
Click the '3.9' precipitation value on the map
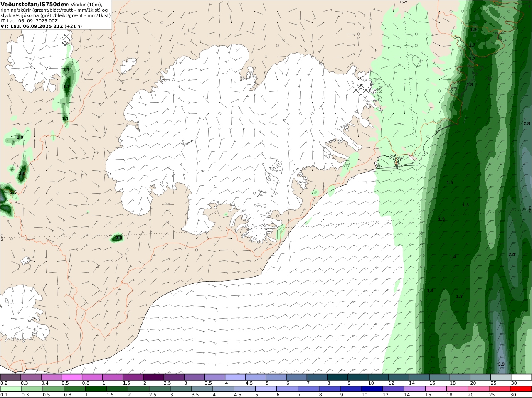pyautogui.click(x=501, y=364)
